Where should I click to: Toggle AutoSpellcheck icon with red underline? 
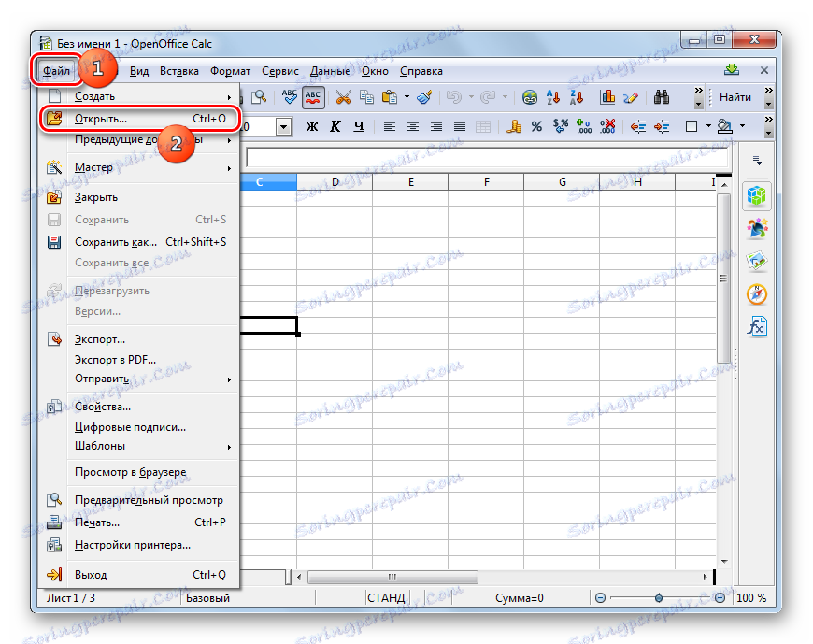pyautogui.click(x=313, y=97)
